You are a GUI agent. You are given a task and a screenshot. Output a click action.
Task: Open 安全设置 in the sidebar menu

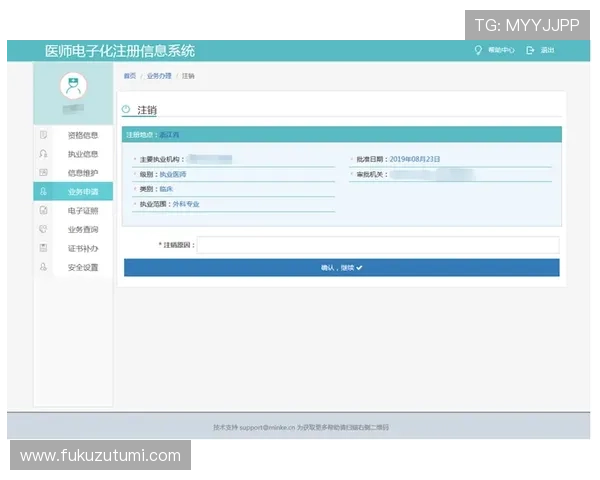(83, 267)
